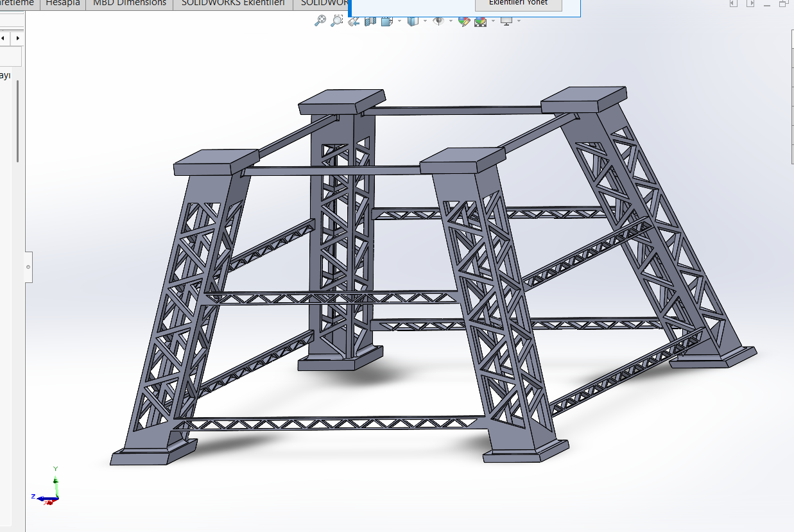This screenshot has height=532, width=794.
Task: Toggle the Hide/Show Items eye icon
Action: coord(438,21)
